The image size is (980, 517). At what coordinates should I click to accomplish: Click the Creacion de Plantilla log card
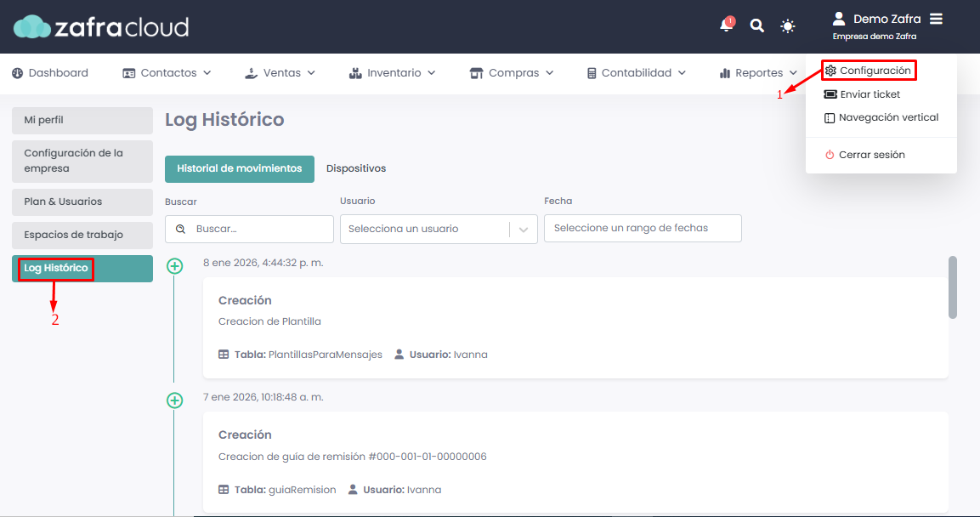[x=575, y=327]
